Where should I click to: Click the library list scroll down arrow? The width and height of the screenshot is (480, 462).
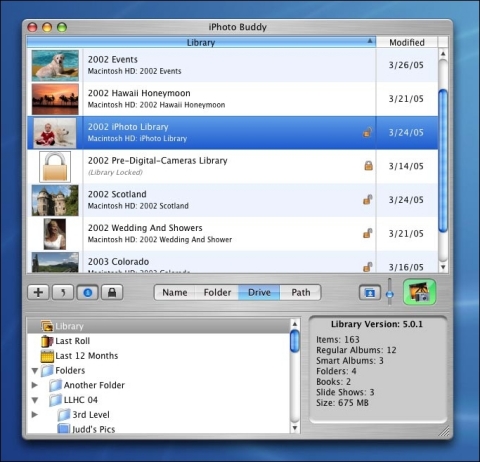(443, 267)
